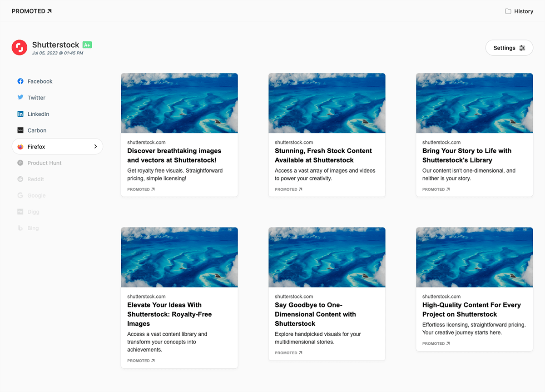Open 'Elevate Your Ideas With Shutterstock' headline
Image resolution: width=545 pixels, height=392 pixels.
(169, 314)
